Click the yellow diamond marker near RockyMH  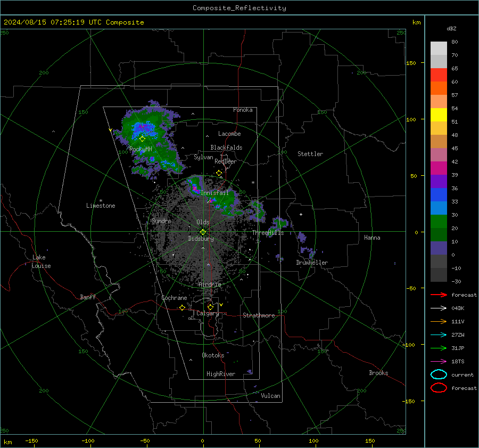tap(142, 139)
